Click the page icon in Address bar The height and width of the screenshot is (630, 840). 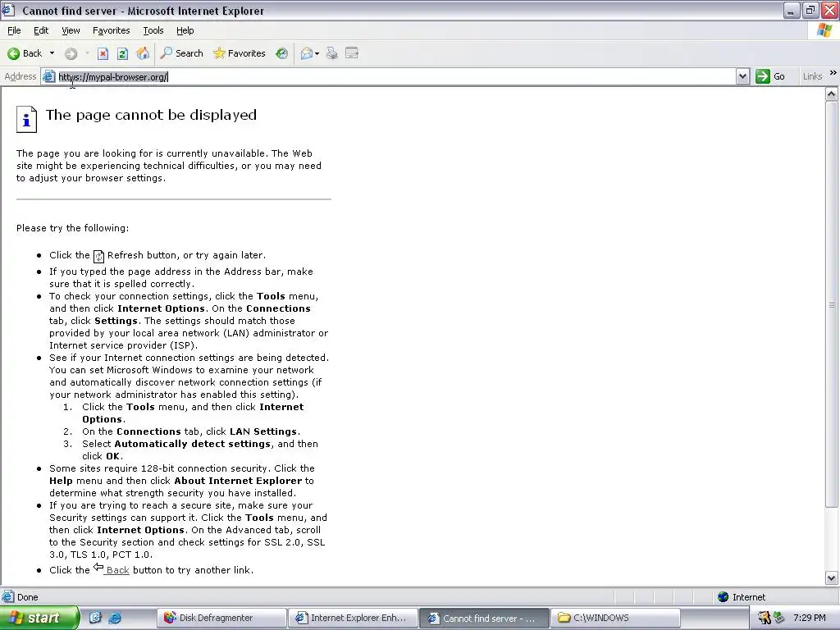pos(48,76)
